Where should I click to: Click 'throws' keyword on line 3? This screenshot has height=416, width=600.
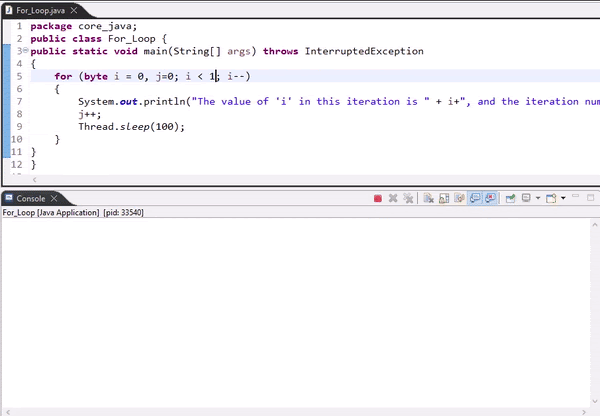tap(280, 51)
